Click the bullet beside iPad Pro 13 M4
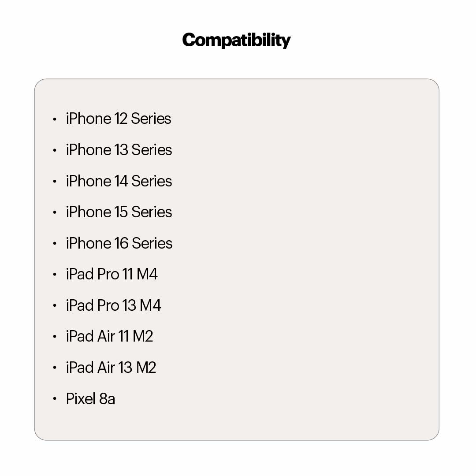This screenshot has width=476, height=476. point(55,306)
